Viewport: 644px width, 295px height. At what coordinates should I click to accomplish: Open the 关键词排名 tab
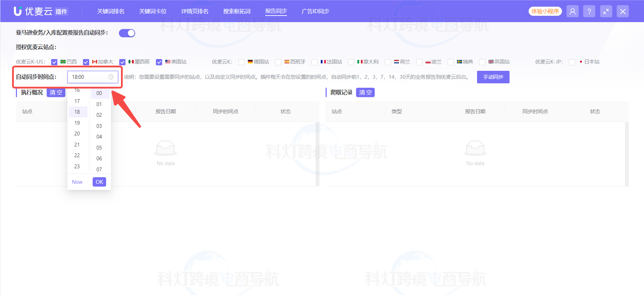pos(111,11)
